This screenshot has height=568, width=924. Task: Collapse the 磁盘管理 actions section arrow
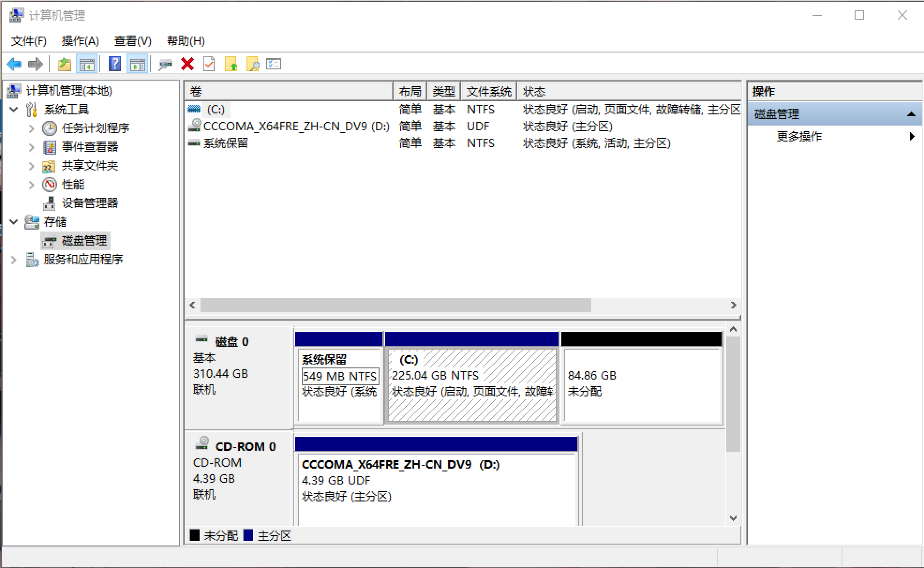pyautogui.click(x=911, y=114)
